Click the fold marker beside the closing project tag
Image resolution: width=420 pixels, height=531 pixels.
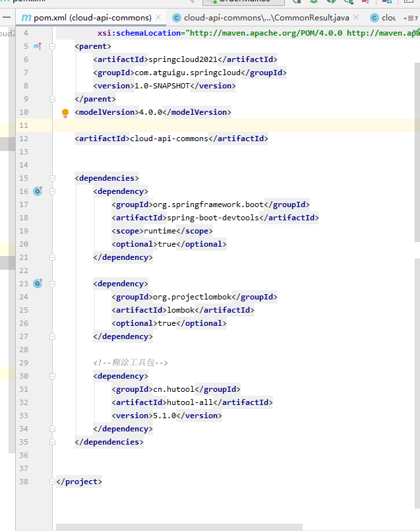pyautogui.click(x=53, y=482)
